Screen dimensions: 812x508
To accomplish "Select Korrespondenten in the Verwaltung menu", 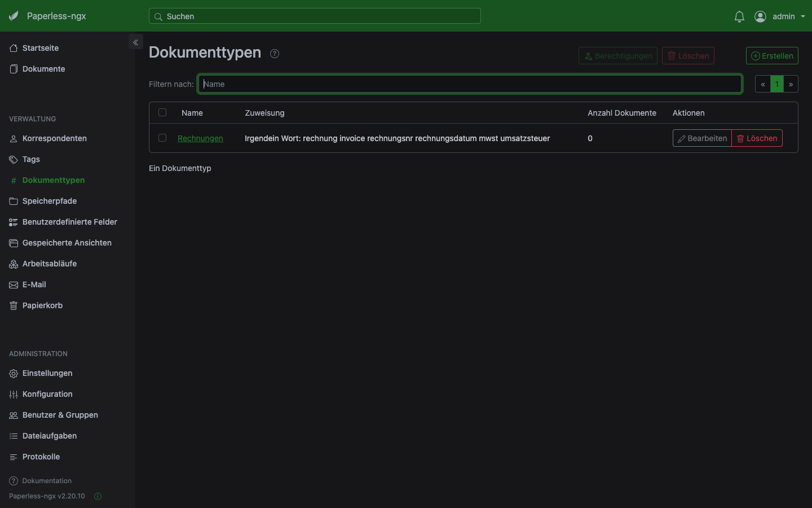I will tap(54, 138).
